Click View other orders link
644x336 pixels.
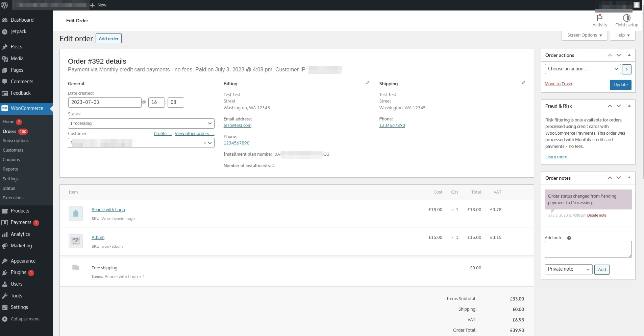tap(194, 134)
